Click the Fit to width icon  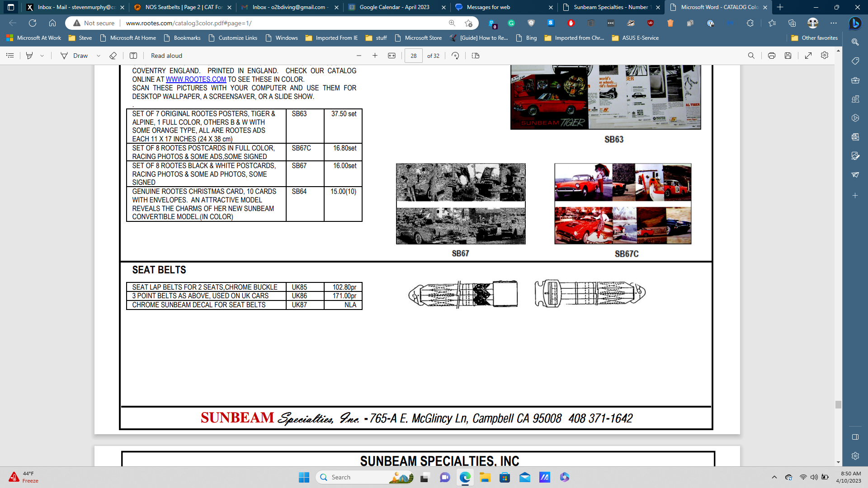[392, 56]
